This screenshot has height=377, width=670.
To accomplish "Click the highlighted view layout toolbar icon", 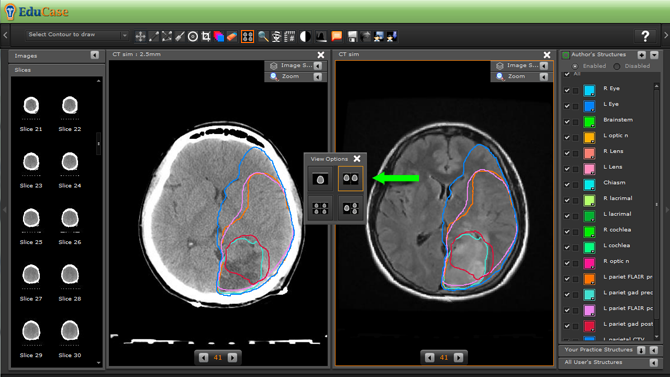I will click(x=247, y=37).
